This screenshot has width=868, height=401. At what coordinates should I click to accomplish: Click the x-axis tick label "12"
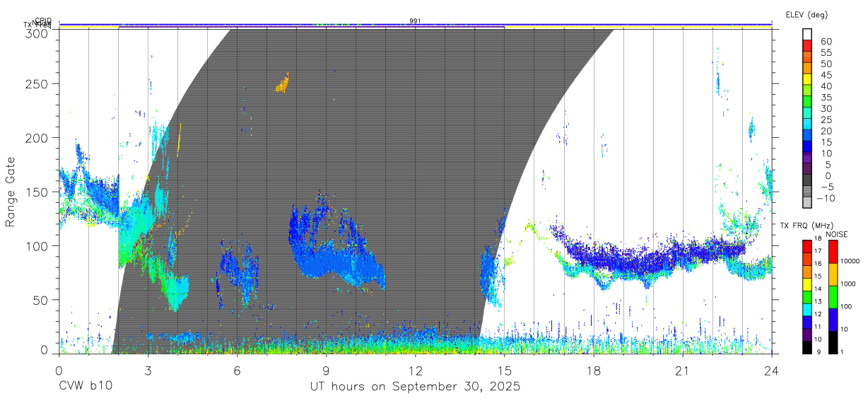[415, 370]
